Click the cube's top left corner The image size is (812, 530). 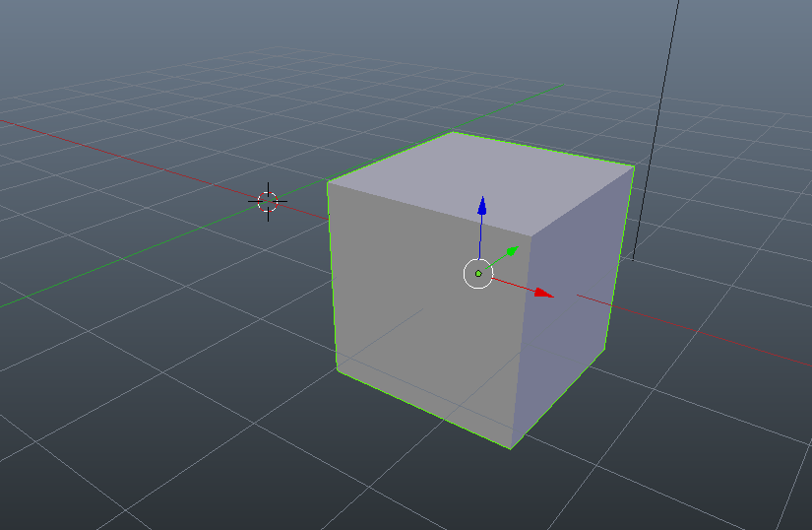pyautogui.click(x=329, y=182)
